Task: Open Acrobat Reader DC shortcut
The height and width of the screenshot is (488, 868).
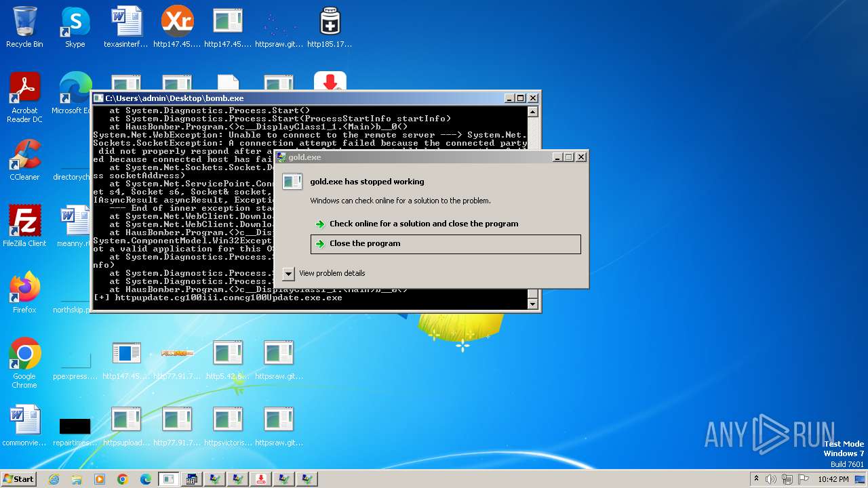Action: pos(24,97)
